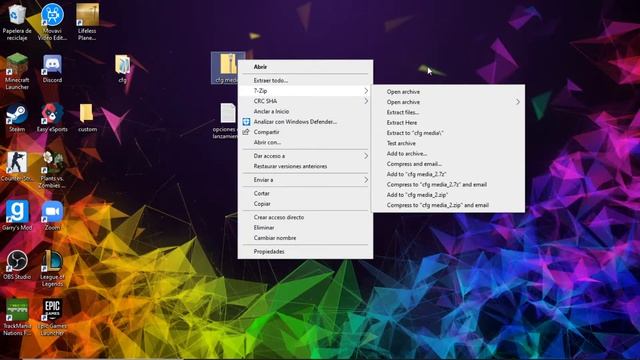640x360 pixels.
Task: Choose Extraer todo... in the context menu
Action: (x=305, y=80)
